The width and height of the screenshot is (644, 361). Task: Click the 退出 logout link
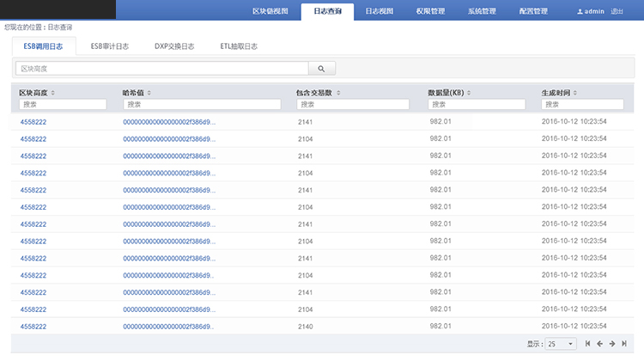point(617,11)
